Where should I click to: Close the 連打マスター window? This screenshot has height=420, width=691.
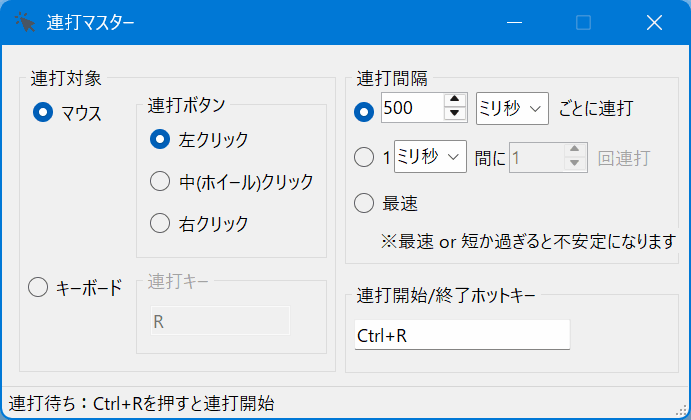point(654,22)
